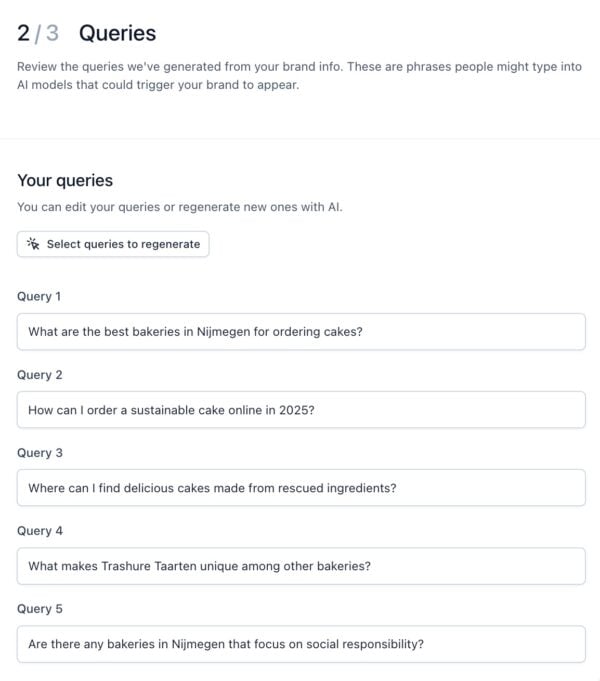Click the horizontal divider below the intro

click(300, 138)
